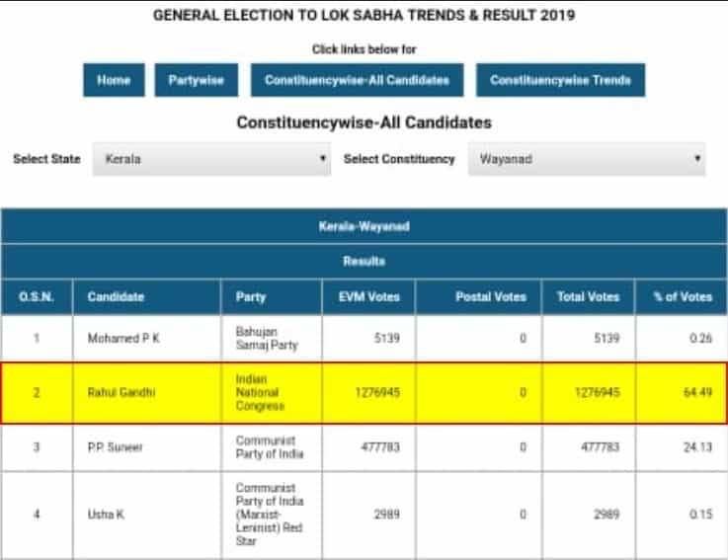This screenshot has width=728, height=560.
Task: Click the Postal Votes column header
Action: pos(478,296)
